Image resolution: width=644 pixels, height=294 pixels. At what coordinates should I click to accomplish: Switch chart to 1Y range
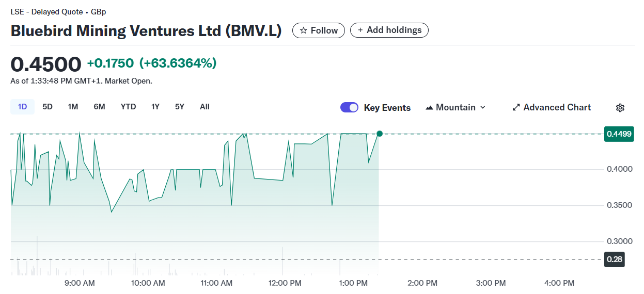(155, 107)
